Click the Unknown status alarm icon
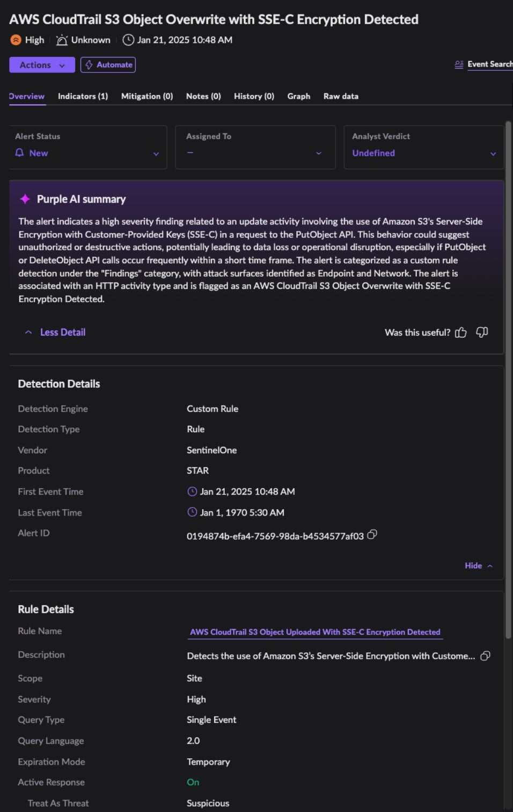 pos(62,40)
